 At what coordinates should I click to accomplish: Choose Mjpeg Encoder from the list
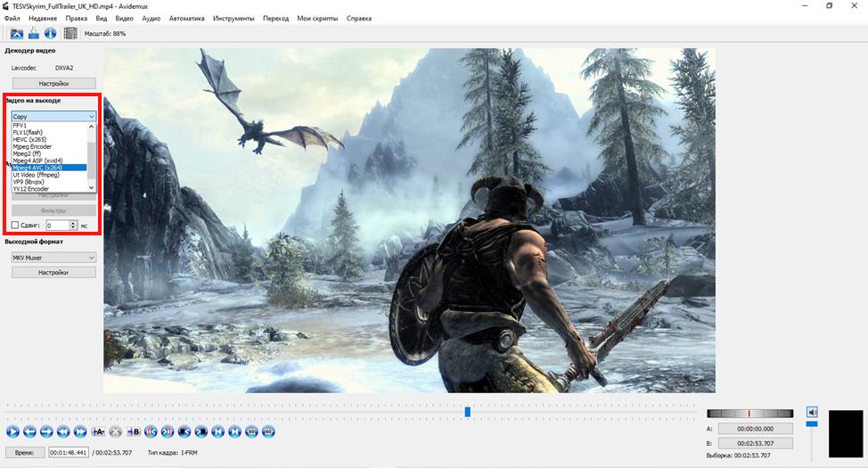coord(49,147)
